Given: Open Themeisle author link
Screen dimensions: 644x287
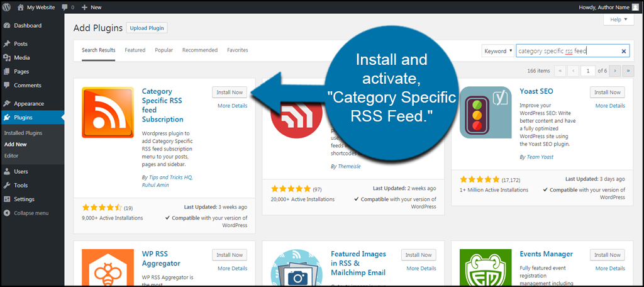Looking at the screenshot, I should point(349,167).
